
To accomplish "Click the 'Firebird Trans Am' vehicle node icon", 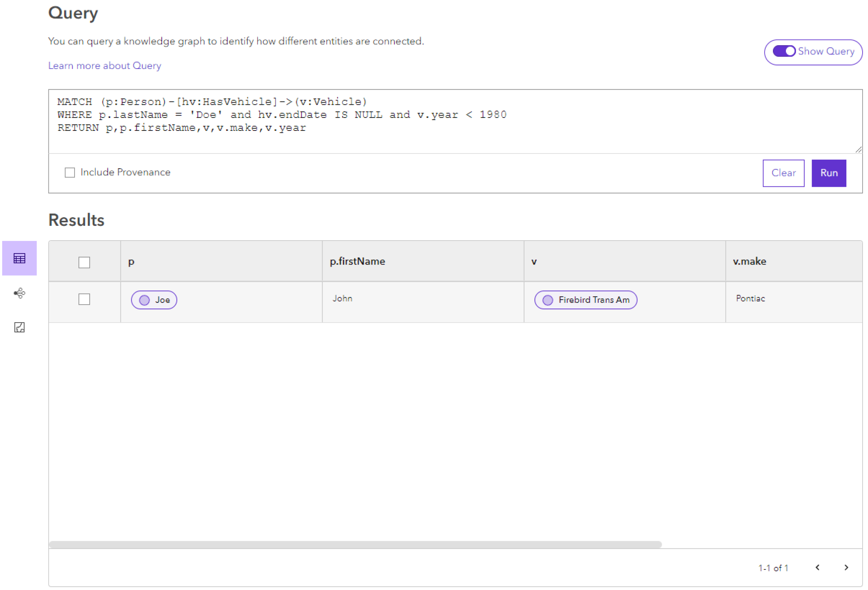I will (547, 300).
